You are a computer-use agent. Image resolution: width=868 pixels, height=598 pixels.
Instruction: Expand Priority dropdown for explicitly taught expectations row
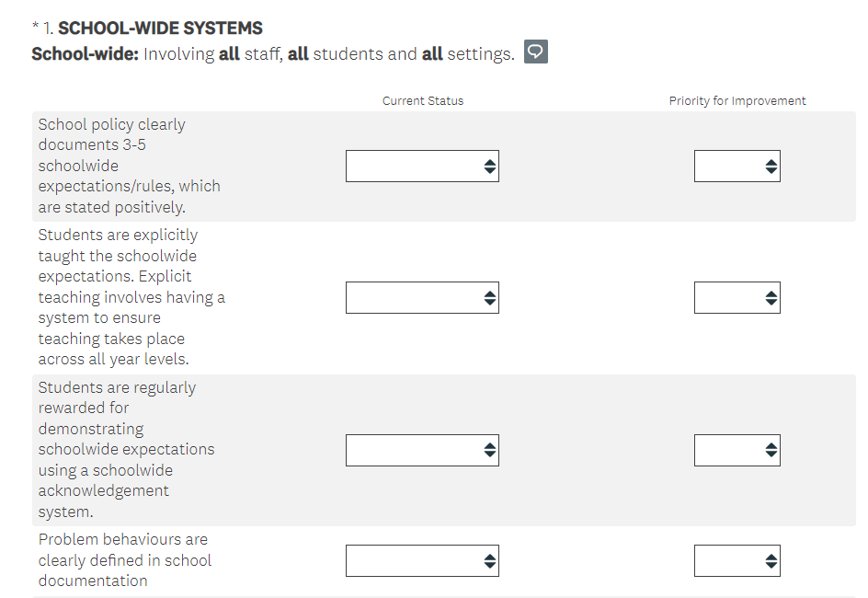click(737, 298)
